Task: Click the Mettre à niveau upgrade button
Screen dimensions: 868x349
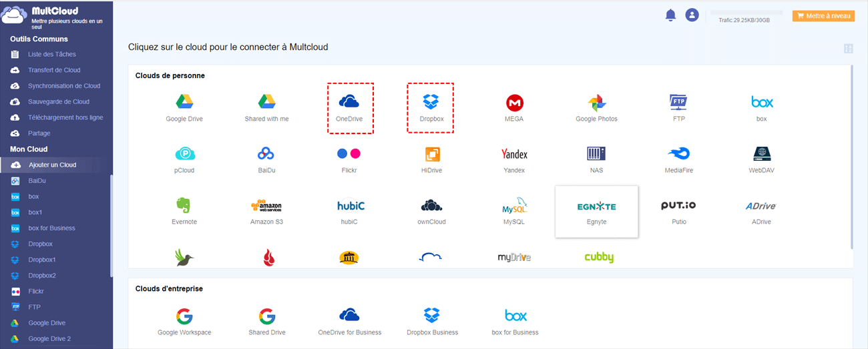Action: coord(823,15)
